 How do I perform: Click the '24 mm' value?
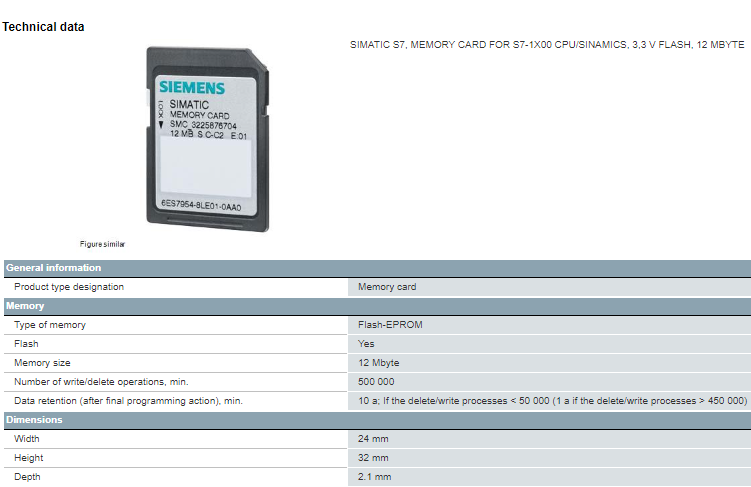click(373, 439)
